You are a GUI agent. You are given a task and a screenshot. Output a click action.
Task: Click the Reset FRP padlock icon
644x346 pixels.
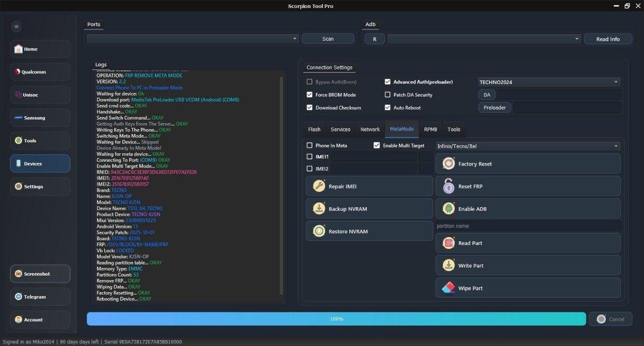point(448,186)
